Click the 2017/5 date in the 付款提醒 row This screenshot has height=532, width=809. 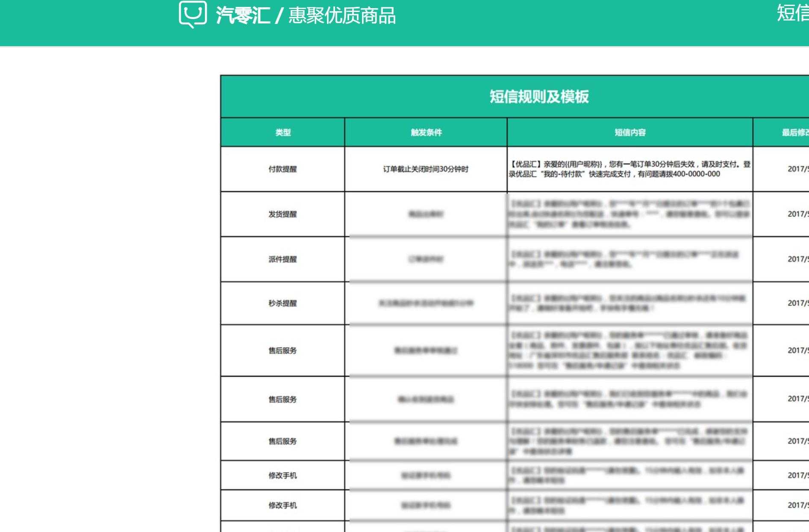point(798,169)
